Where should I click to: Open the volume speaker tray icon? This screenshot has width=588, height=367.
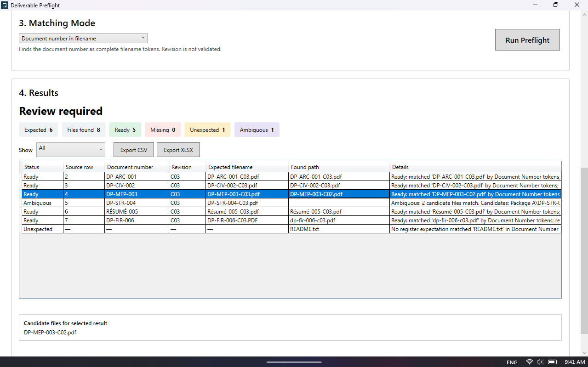click(540, 362)
